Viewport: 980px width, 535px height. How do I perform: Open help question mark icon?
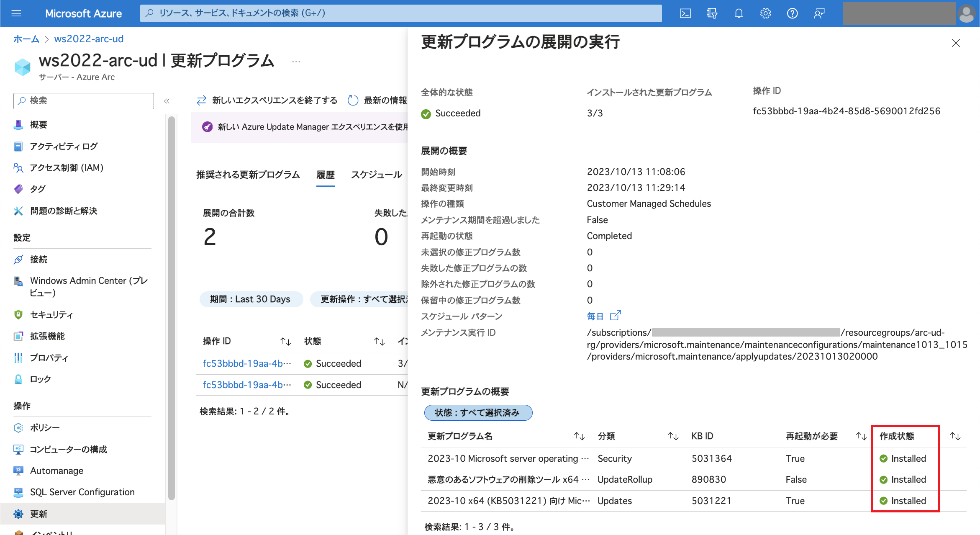[x=792, y=13]
